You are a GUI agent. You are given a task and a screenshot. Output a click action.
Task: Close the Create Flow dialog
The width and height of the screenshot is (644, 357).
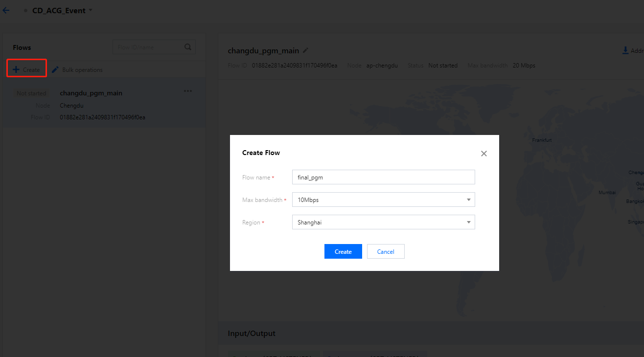click(x=484, y=154)
